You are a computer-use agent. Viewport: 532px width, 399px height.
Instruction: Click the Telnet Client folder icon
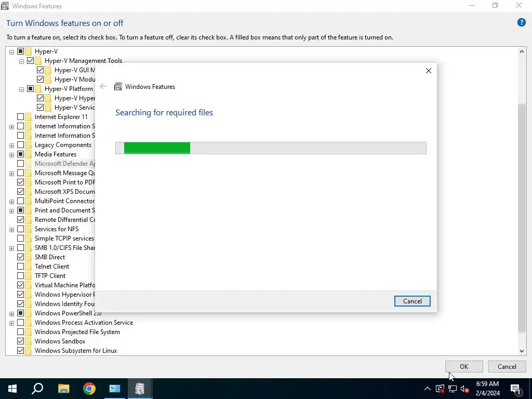pos(29,267)
